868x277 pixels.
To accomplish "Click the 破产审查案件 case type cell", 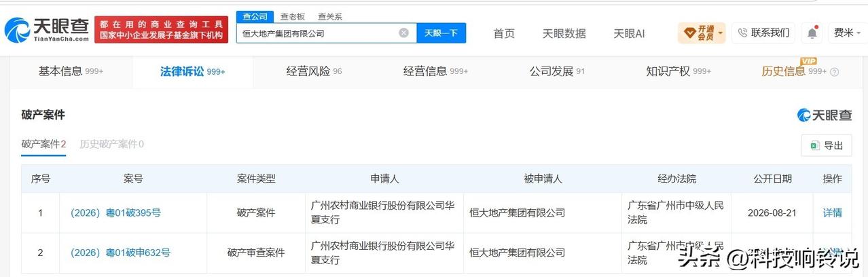I will point(256,253).
